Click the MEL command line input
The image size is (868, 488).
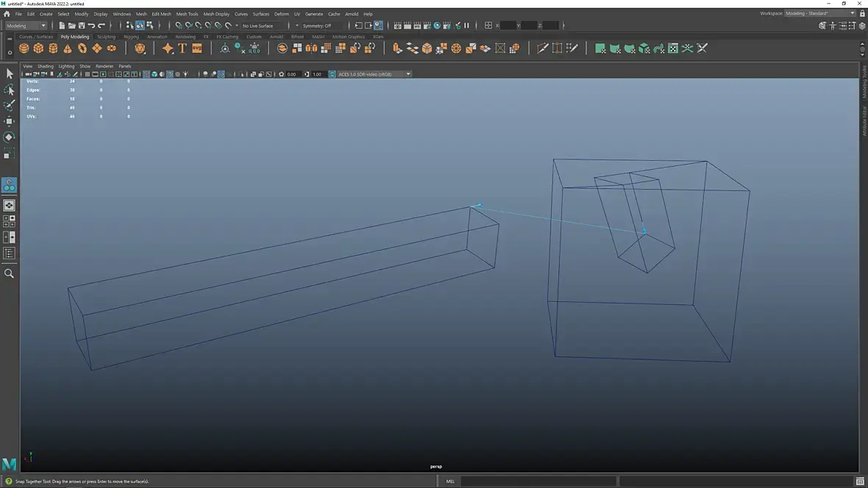537,481
